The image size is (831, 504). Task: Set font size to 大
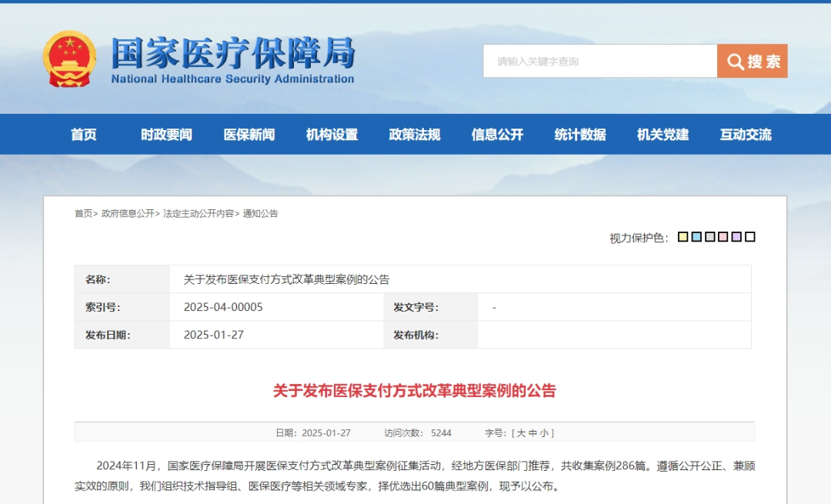[x=521, y=433]
